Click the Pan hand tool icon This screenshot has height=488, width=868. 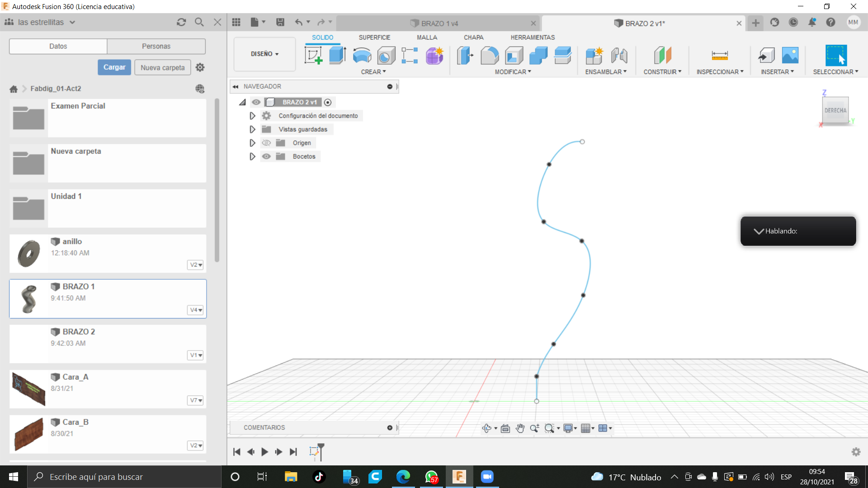pos(520,428)
